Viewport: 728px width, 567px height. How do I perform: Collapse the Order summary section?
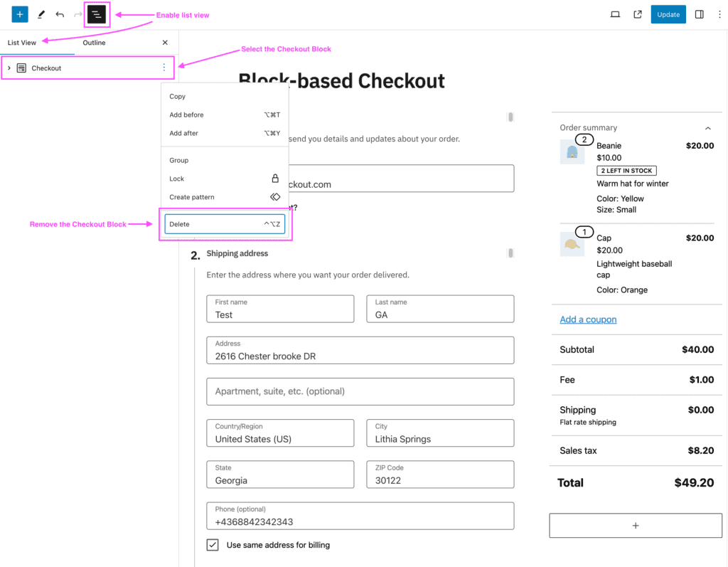(x=708, y=127)
